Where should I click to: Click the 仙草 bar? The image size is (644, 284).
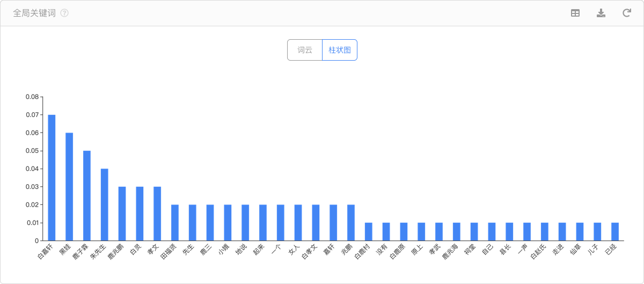point(580,231)
